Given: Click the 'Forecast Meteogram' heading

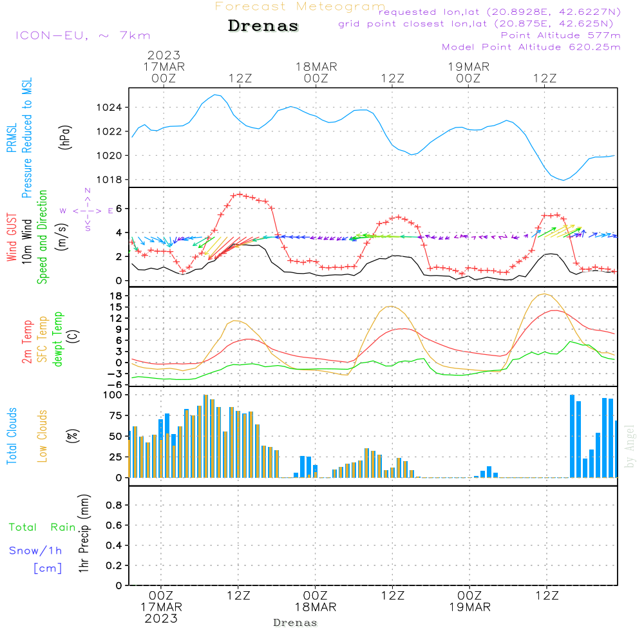Looking at the screenshot, I should 300,6.
